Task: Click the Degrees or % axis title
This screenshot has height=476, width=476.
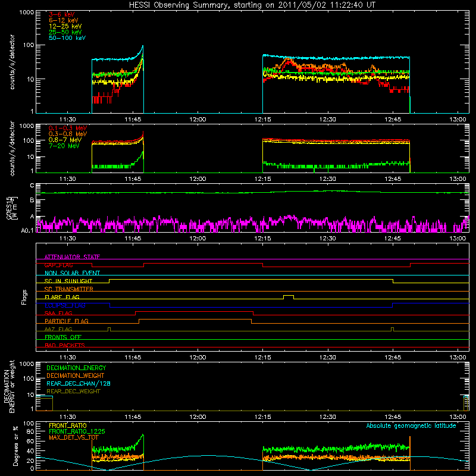Action: [15, 446]
